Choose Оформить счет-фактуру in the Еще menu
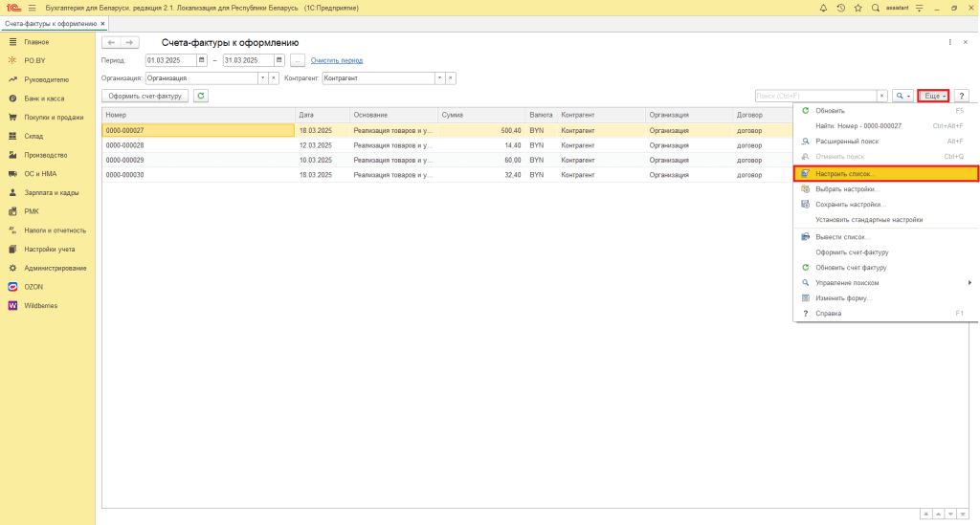This screenshot has height=525, width=980. [885, 252]
